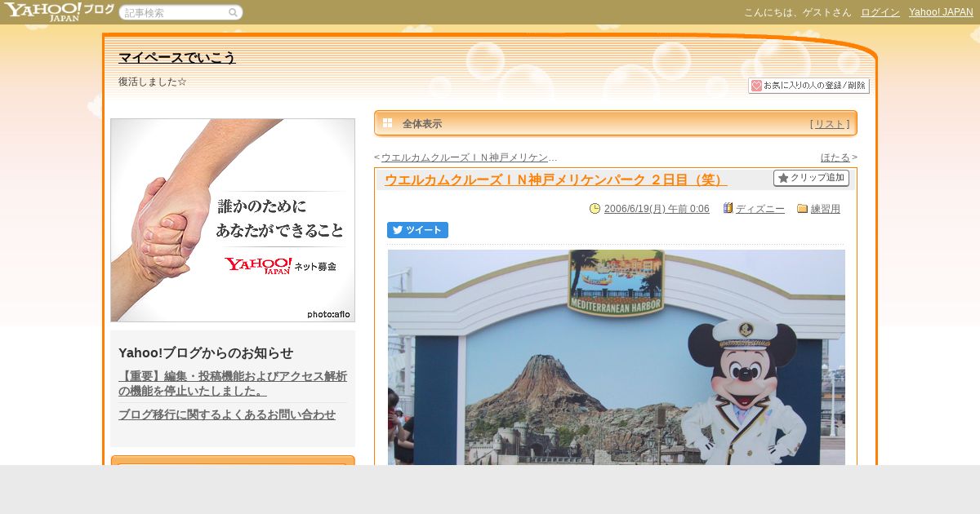This screenshot has height=514, width=980.
Task: Click the ツイート button
Action: [x=417, y=230]
